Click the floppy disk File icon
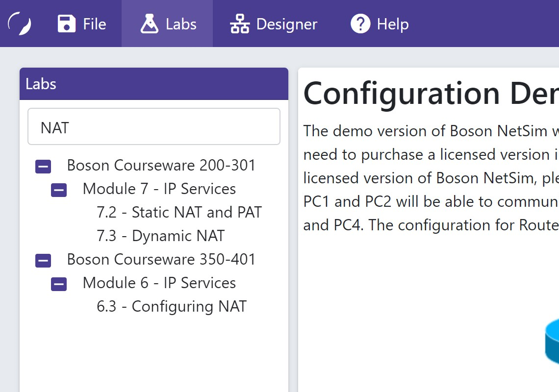 [66, 24]
